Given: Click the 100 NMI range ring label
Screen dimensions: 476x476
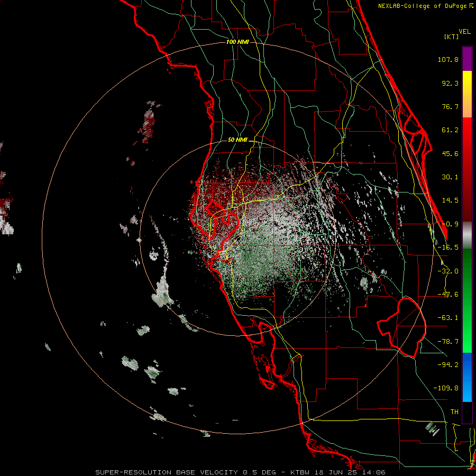Looking at the screenshot, I should click(x=237, y=42).
